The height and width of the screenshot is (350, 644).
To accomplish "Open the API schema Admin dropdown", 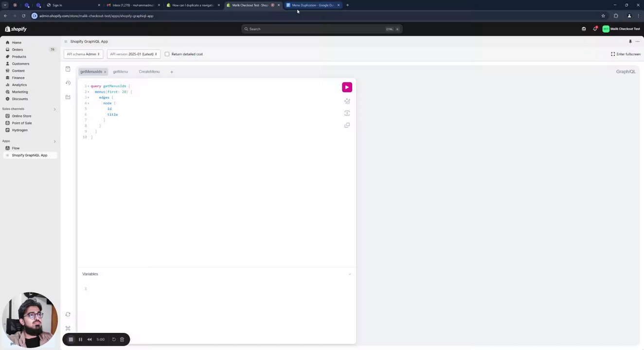I will (83, 54).
